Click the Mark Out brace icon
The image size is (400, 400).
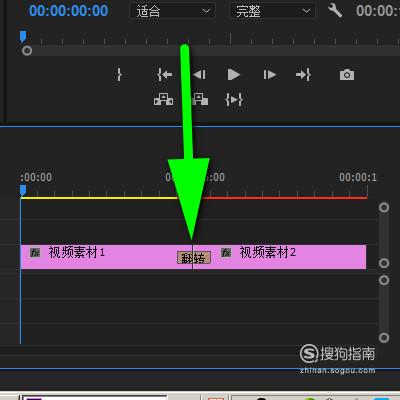pyautogui.click(x=119, y=75)
